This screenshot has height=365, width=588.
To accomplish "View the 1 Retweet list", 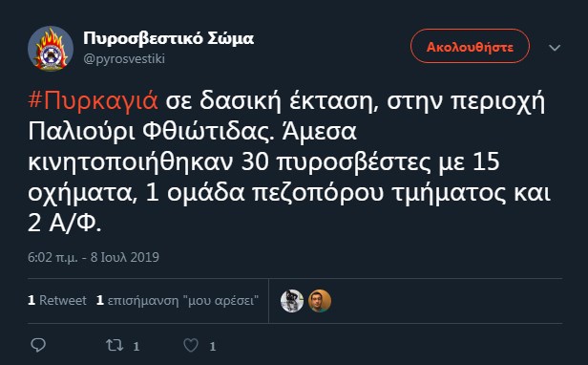I will point(57,300).
